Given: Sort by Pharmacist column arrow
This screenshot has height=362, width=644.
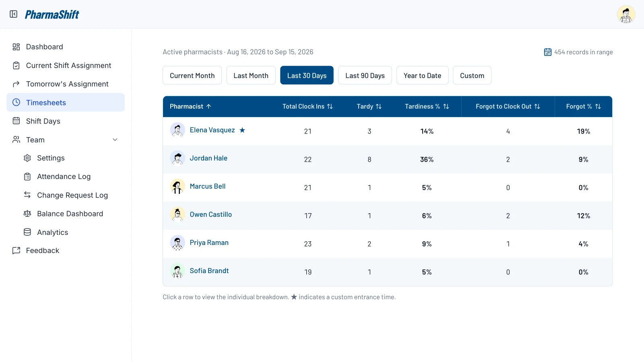Looking at the screenshot, I should (208, 107).
